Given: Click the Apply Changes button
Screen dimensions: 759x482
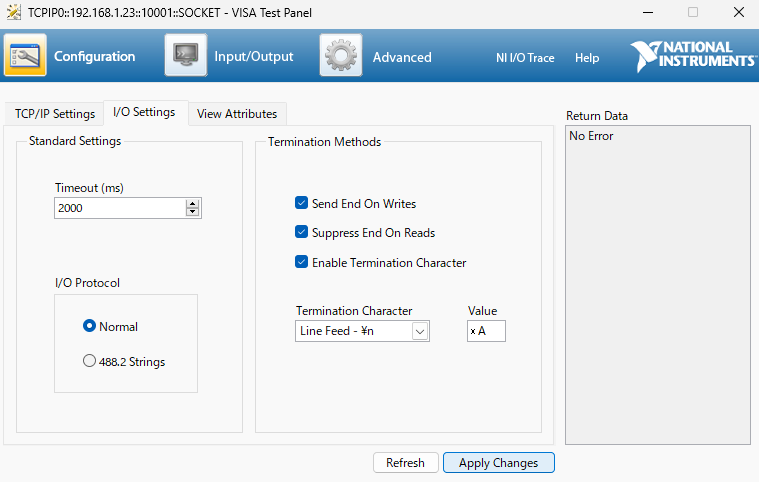Looking at the screenshot, I should click(x=499, y=463).
